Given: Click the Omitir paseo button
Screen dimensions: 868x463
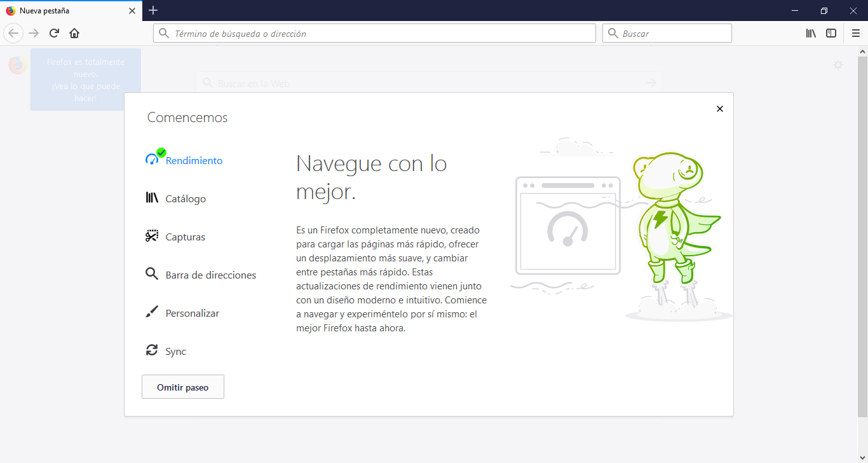Looking at the screenshot, I should pyautogui.click(x=183, y=387).
